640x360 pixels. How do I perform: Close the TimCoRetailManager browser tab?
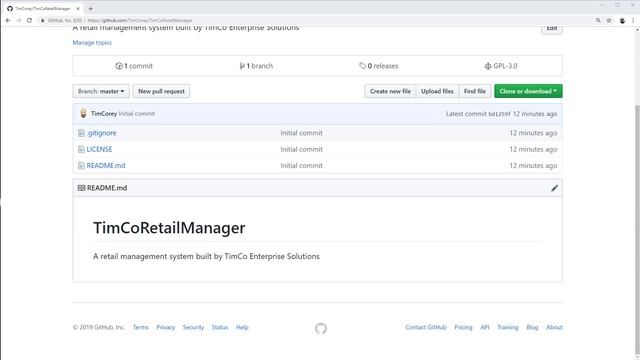point(78,8)
